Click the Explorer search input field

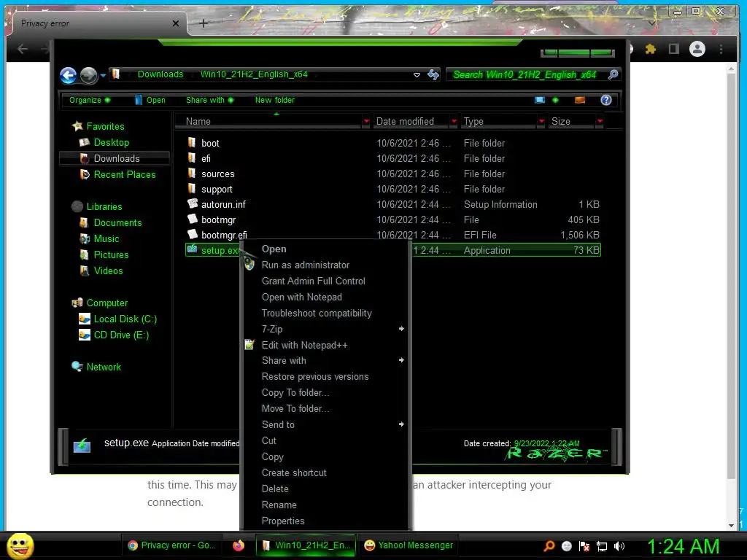tap(525, 75)
